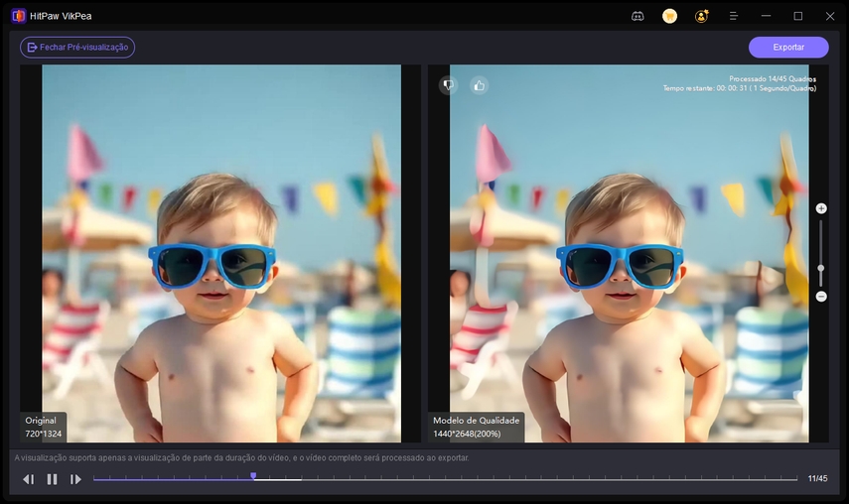The image size is (849, 504).
Task: Click the HitPaw VikPea app logo
Action: 19,16
